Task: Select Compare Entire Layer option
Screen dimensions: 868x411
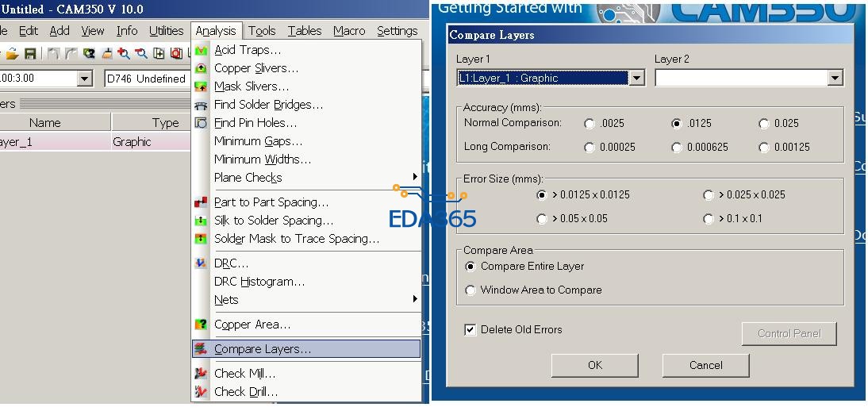Action: click(x=470, y=267)
